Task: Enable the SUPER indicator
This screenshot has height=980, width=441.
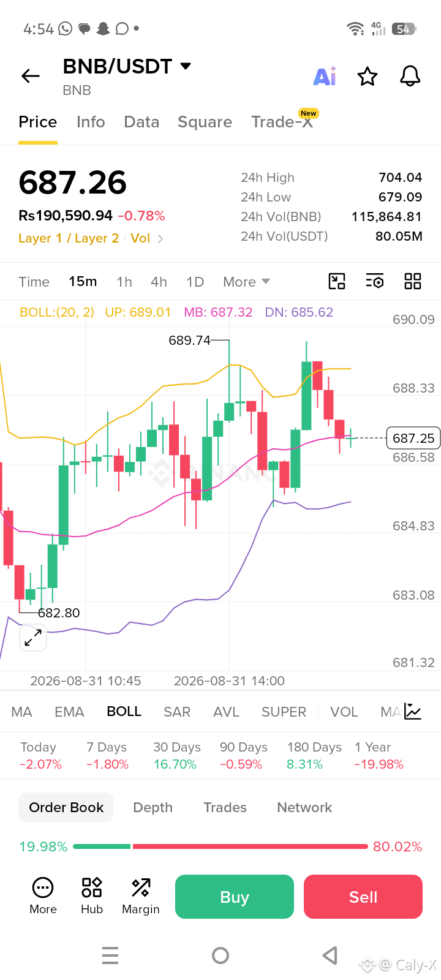Action: 284,712
